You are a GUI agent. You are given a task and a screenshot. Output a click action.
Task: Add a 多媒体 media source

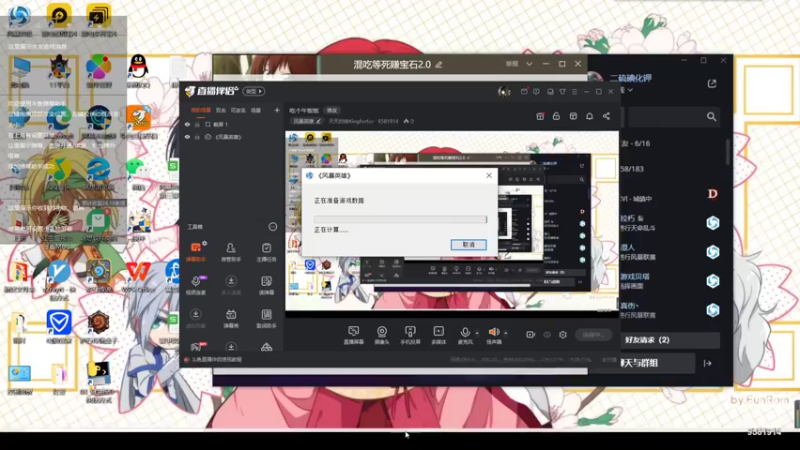tap(439, 335)
